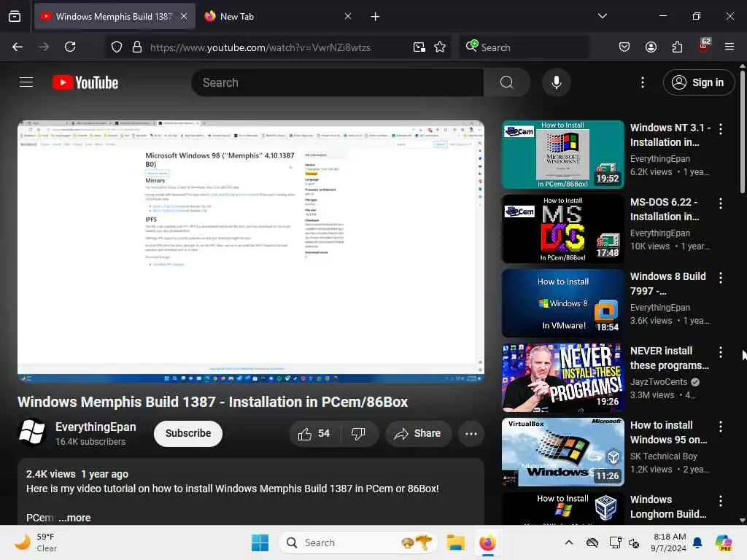Click the YouTube search input field
The height and width of the screenshot is (560, 747).
click(337, 82)
